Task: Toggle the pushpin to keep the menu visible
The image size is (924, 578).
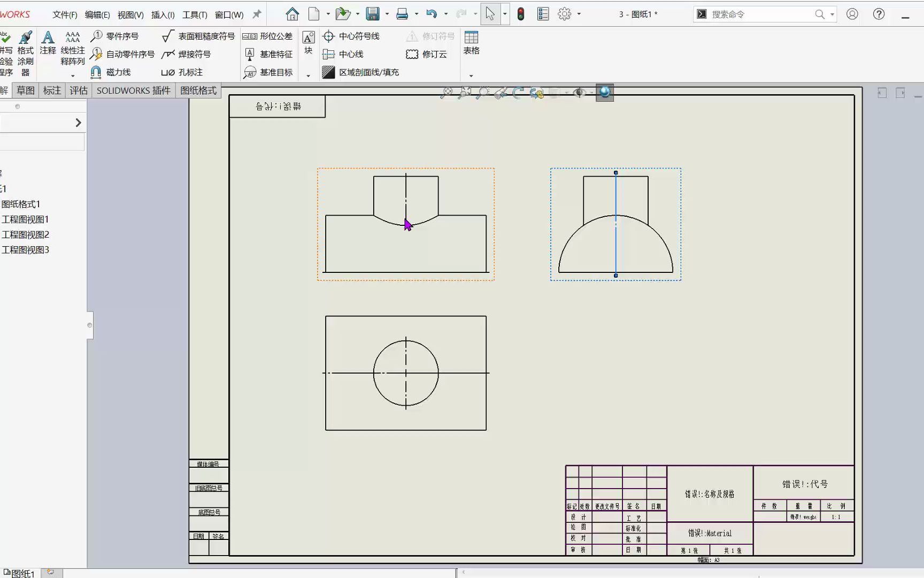Action: [x=257, y=14]
